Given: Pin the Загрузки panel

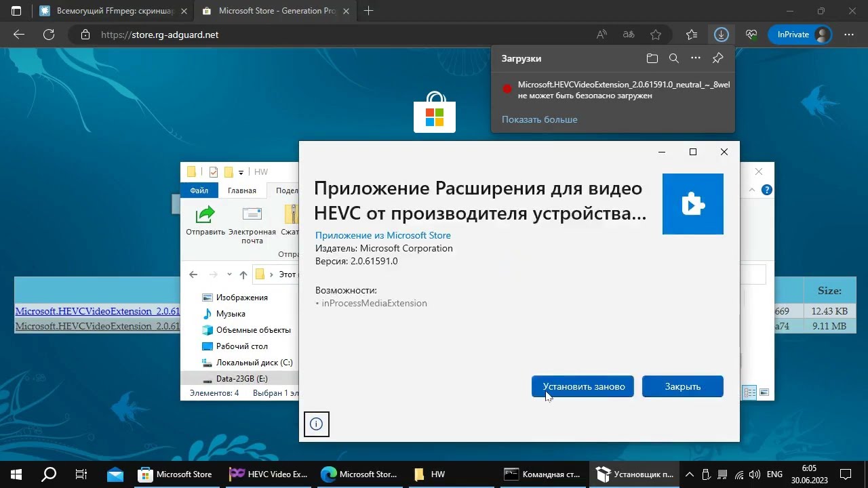Looking at the screenshot, I should tap(717, 58).
